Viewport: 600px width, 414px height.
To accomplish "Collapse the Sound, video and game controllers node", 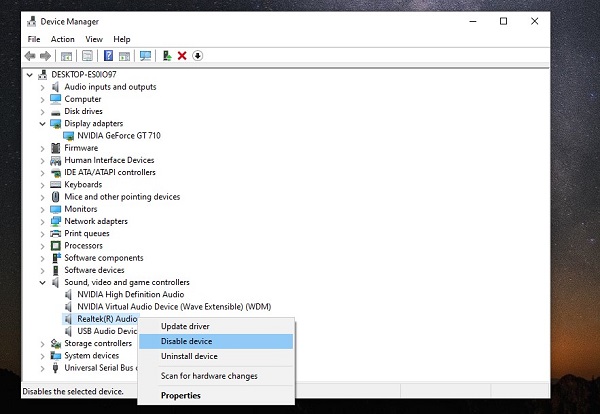I will [42, 283].
